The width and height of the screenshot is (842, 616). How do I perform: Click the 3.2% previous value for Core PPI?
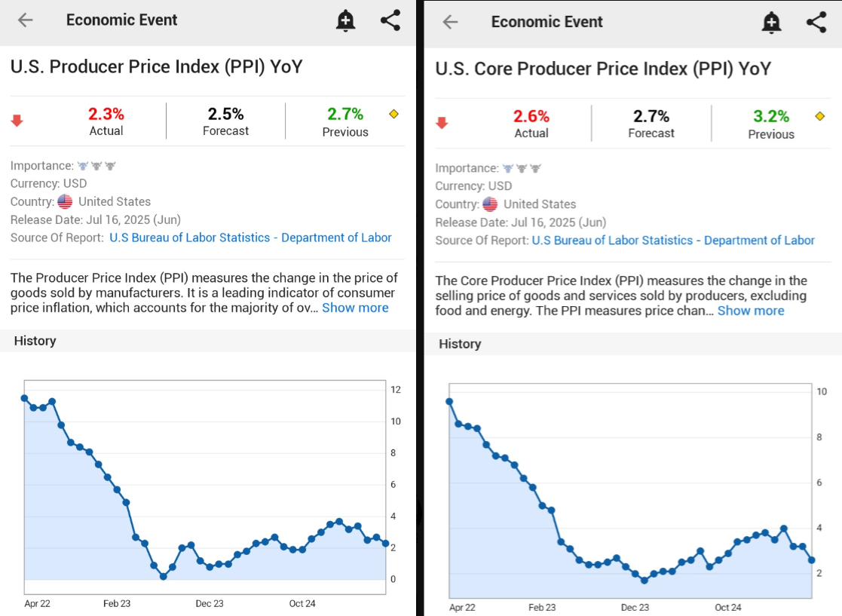tap(771, 116)
